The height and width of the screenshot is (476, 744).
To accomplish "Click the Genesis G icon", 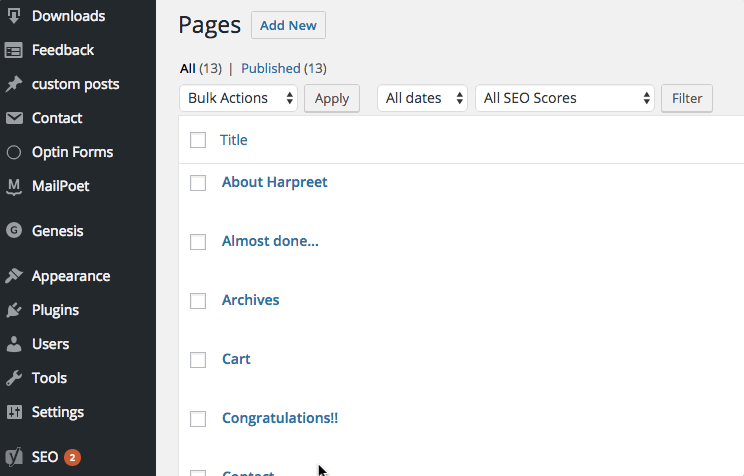I will [x=14, y=231].
